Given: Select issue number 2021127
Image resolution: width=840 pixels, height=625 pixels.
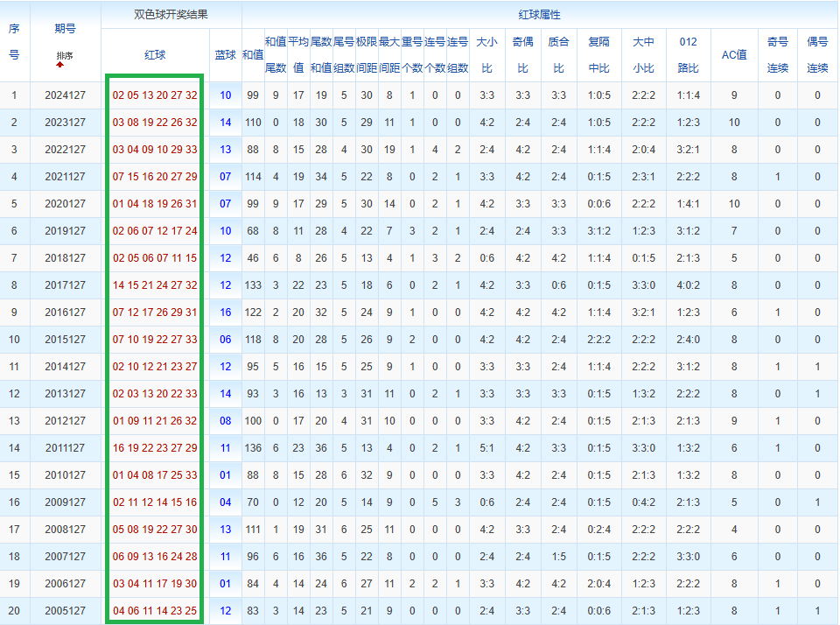Looking at the screenshot, I should tap(66, 176).
